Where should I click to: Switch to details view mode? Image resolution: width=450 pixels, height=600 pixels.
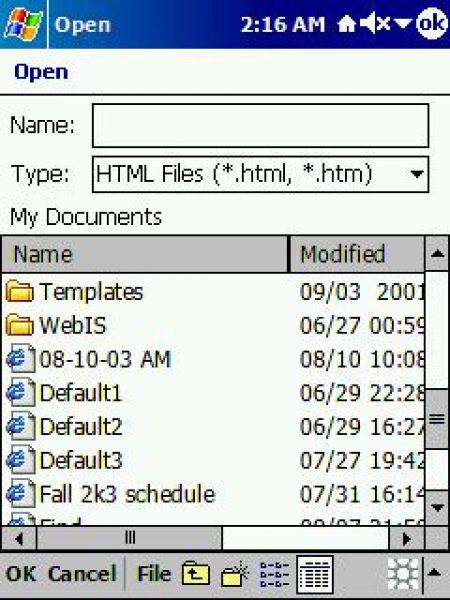[x=315, y=575]
